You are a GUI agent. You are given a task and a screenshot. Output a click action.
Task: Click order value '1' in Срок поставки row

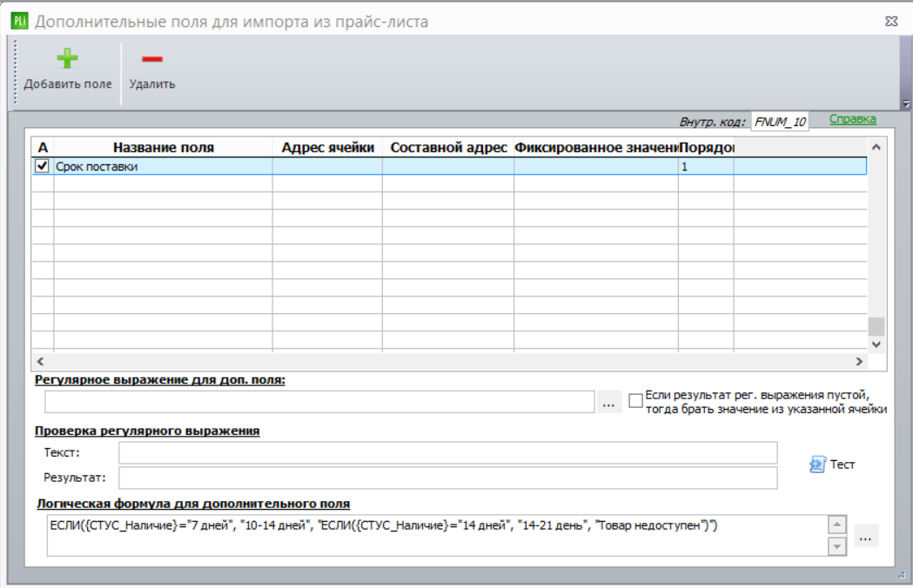706,166
